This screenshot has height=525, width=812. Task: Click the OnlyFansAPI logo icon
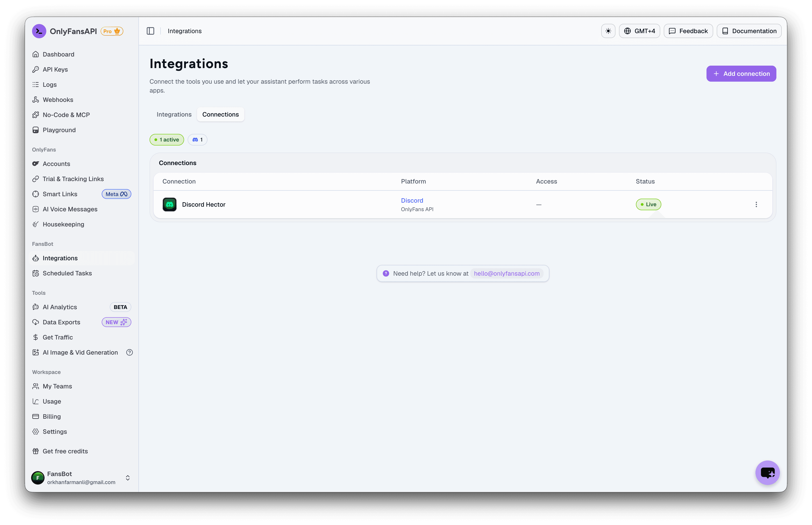click(39, 31)
